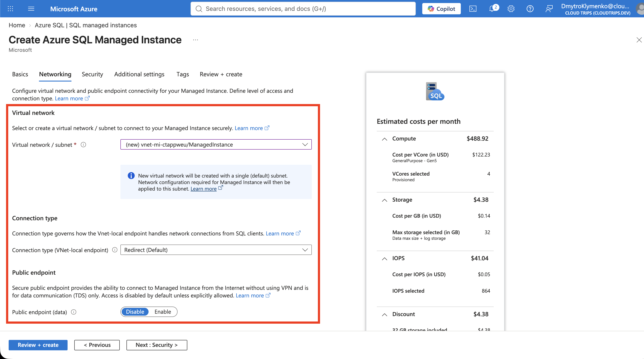Open the ellipsis menu beside page title
Image resolution: width=644 pixels, height=359 pixels.
pyautogui.click(x=196, y=40)
